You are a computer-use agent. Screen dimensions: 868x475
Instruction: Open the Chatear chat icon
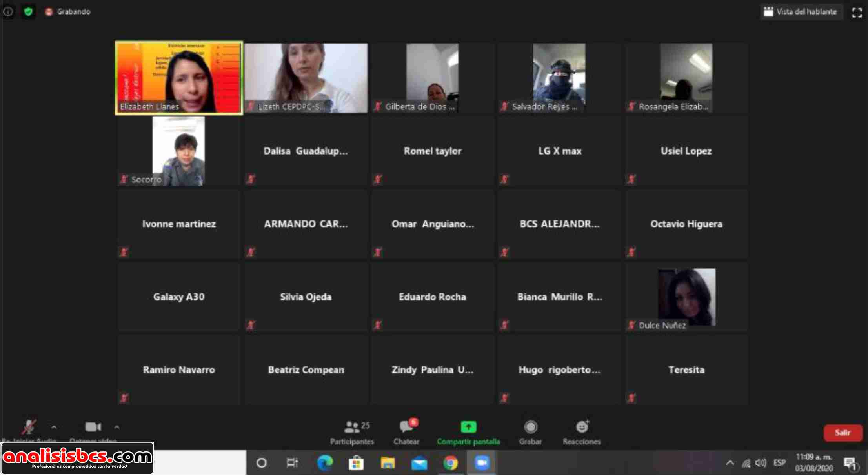click(406, 427)
